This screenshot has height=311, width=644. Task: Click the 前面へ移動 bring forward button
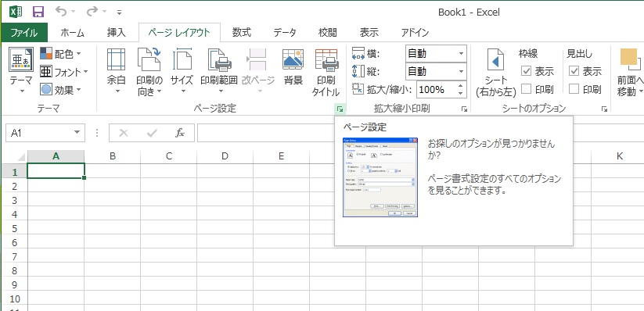pyautogui.click(x=630, y=72)
